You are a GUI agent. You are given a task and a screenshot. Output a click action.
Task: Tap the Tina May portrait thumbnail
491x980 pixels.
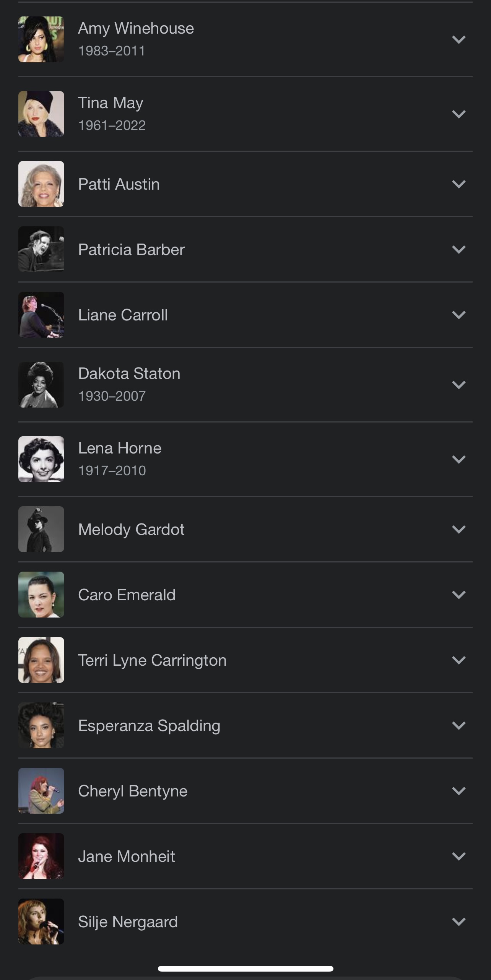(x=41, y=114)
